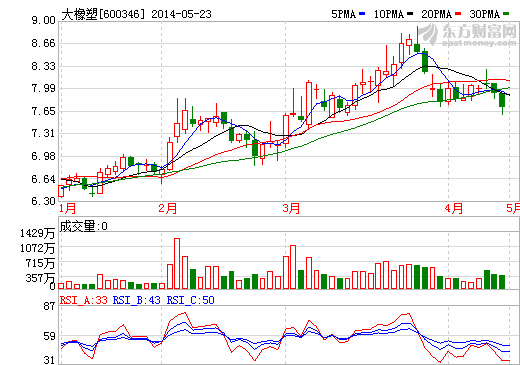
Task: Click the date 2014-05-23
Action: tap(181, 14)
